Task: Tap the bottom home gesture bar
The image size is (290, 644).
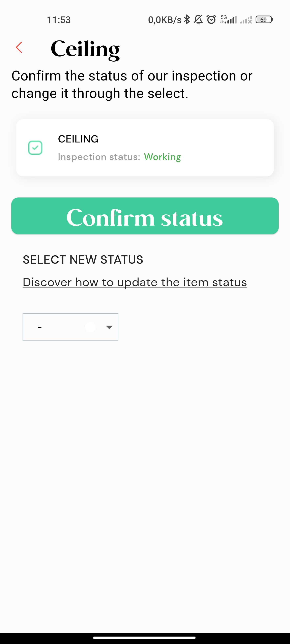Action: (x=144, y=638)
